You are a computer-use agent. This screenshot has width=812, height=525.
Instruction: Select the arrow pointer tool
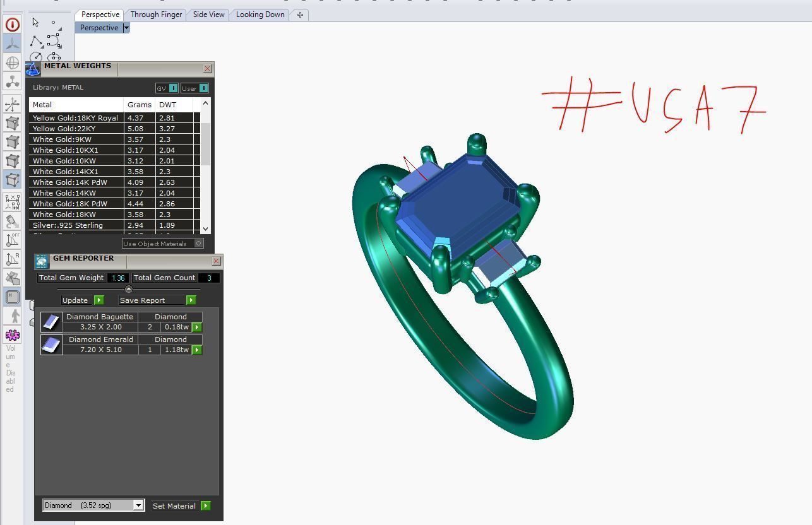(x=35, y=23)
